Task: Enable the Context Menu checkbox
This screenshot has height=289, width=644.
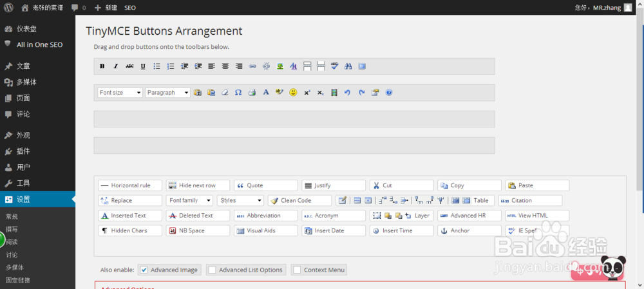Action: coord(297,270)
